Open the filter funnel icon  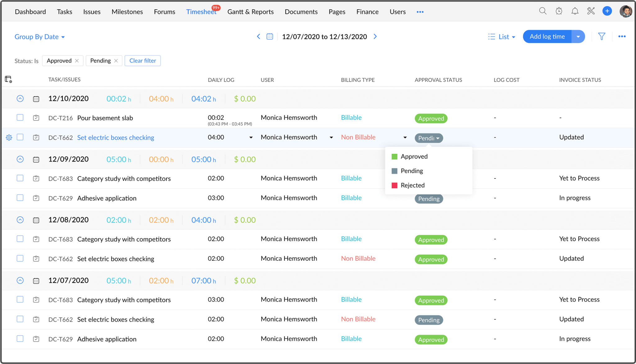602,36
